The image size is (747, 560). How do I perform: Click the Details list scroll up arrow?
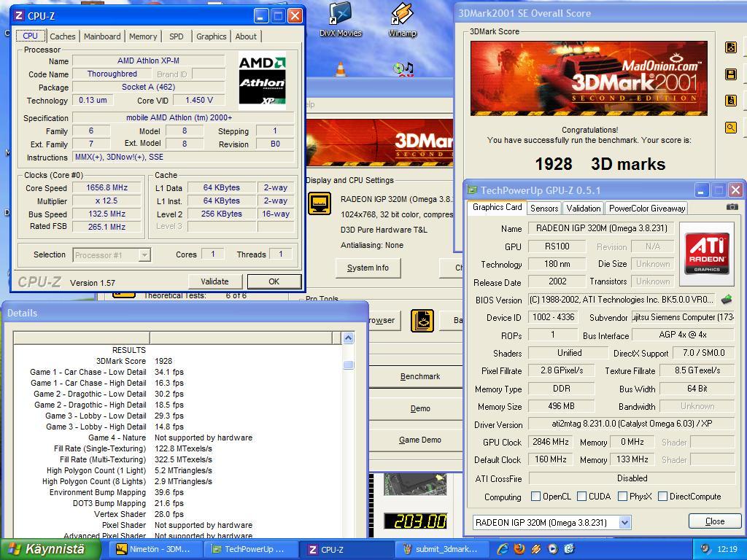[348, 338]
